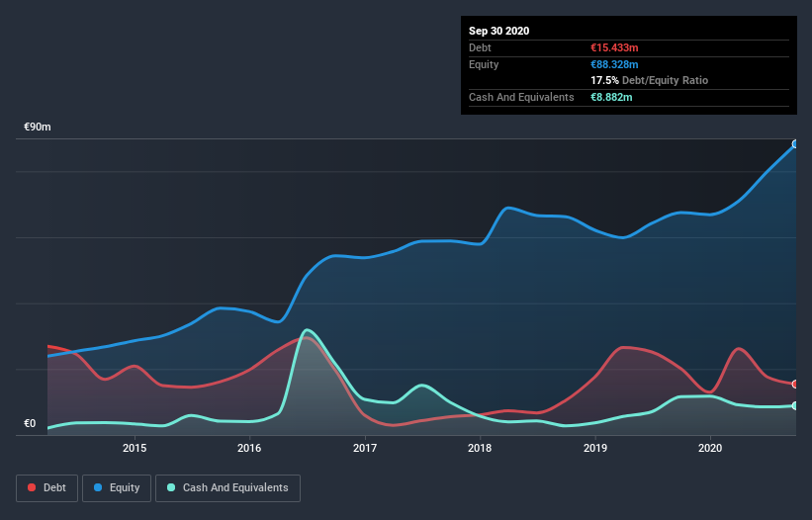The width and height of the screenshot is (812, 520).
Task: Click the Cash And Equivalents tooltip label
Action: [x=521, y=97]
